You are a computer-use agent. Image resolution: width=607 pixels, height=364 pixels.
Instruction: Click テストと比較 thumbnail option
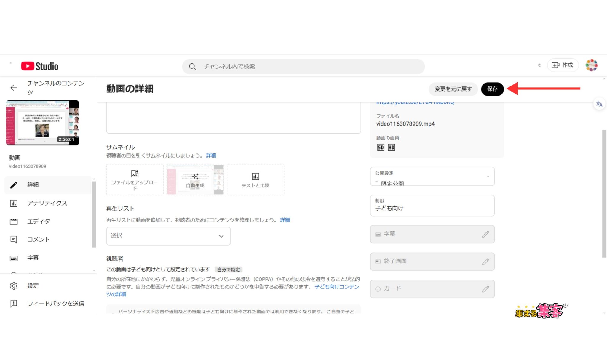255,179
